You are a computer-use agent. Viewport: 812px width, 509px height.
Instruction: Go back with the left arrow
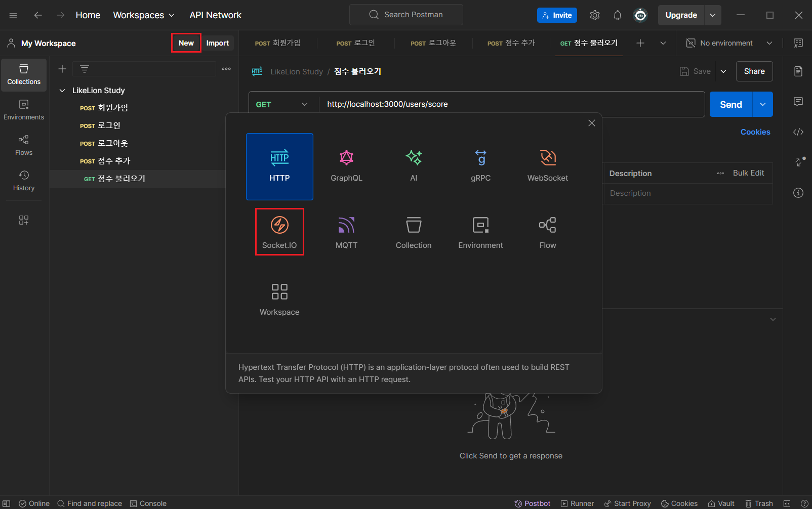(x=38, y=15)
